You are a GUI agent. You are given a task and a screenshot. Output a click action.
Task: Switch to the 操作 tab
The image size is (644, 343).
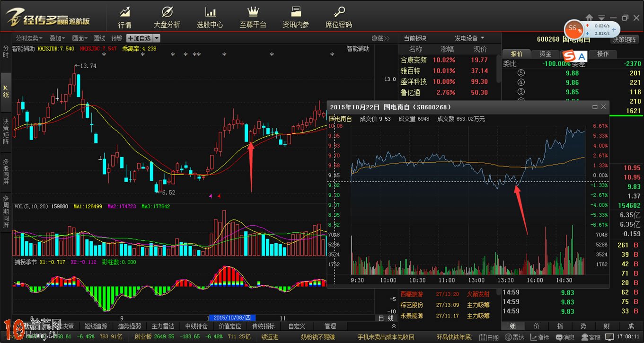tap(603, 54)
